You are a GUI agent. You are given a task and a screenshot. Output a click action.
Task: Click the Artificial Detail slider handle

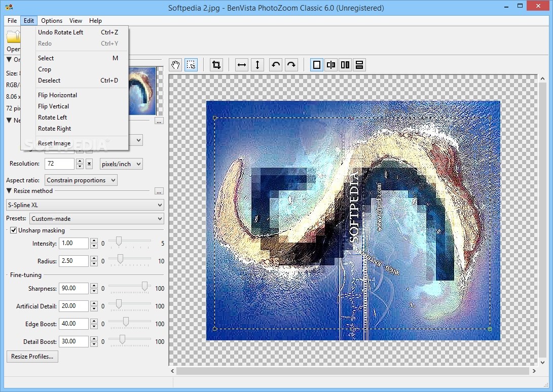click(x=119, y=304)
